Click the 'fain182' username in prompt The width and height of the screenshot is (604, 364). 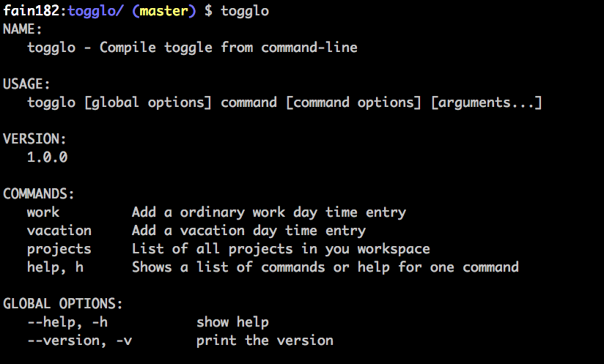click(x=32, y=10)
